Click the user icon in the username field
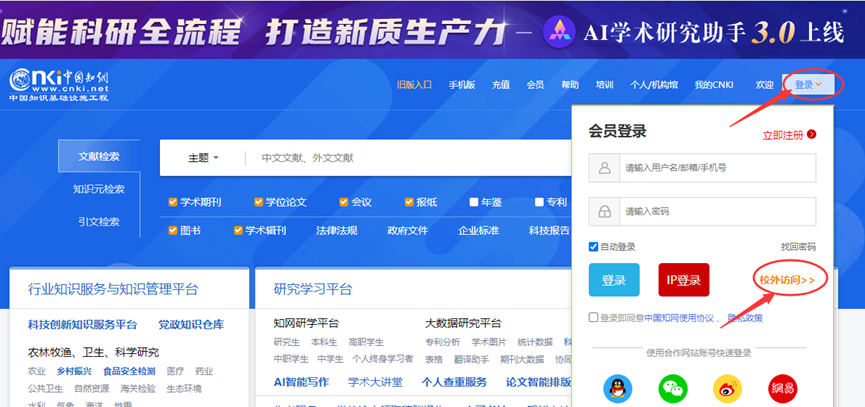This screenshot has width=865, height=407. (605, 168)
